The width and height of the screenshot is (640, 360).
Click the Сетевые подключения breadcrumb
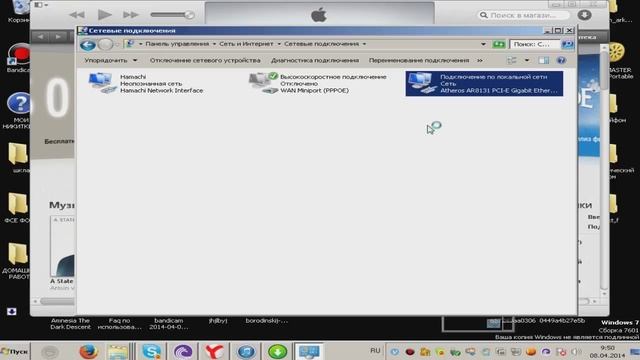click(x=322, y=44)
